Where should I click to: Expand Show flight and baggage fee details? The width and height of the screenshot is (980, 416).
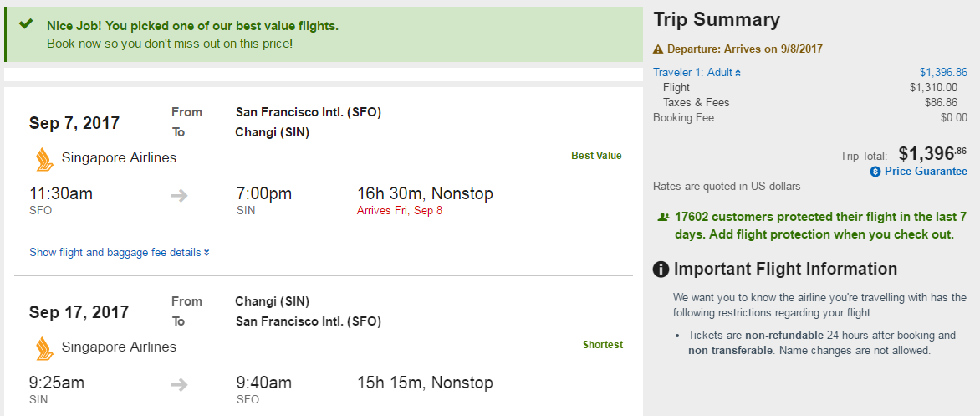coord(119,252)
